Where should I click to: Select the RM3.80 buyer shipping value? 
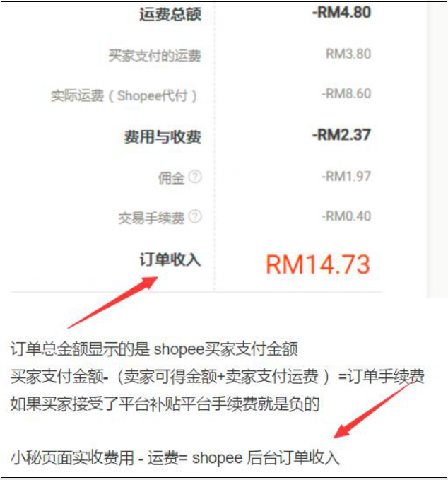tap(348, 54)
